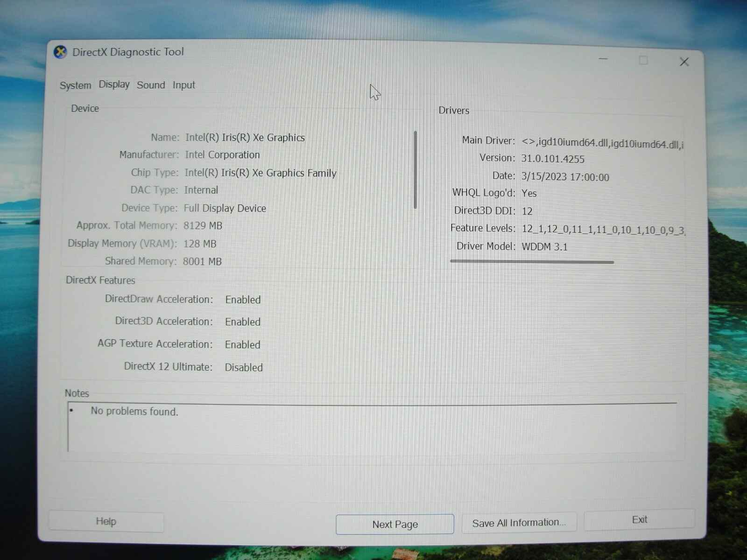Click the Next Page button
Screen dimensions: 747x560
[x=395, y=524]
